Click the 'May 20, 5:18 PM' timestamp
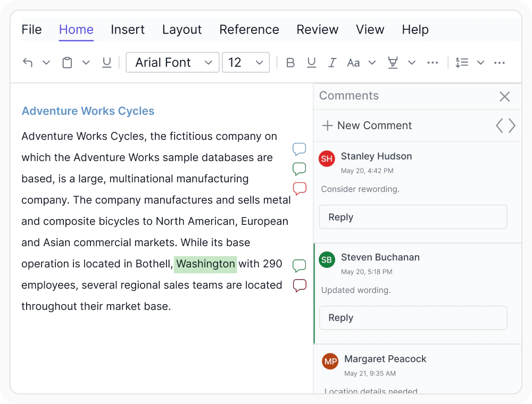The height and width of the screenshot is (404, 532). 367,272
